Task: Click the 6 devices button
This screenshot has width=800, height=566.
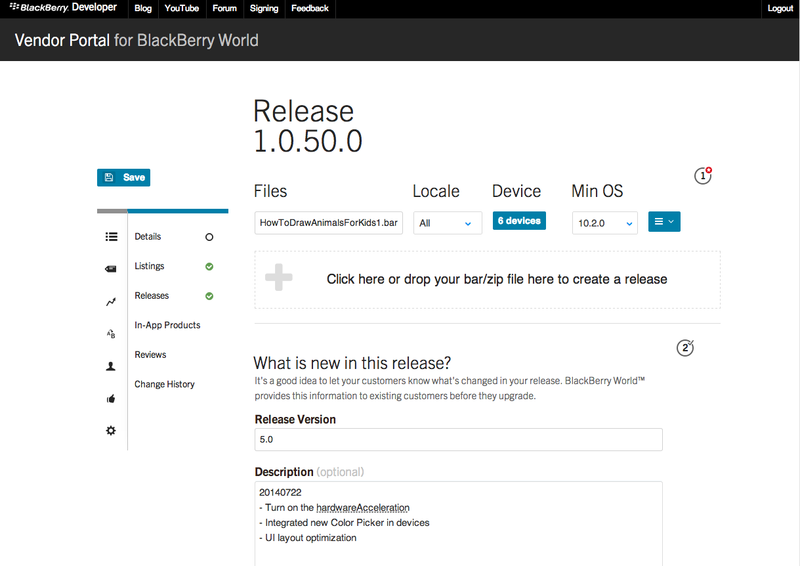Action: 519,221
